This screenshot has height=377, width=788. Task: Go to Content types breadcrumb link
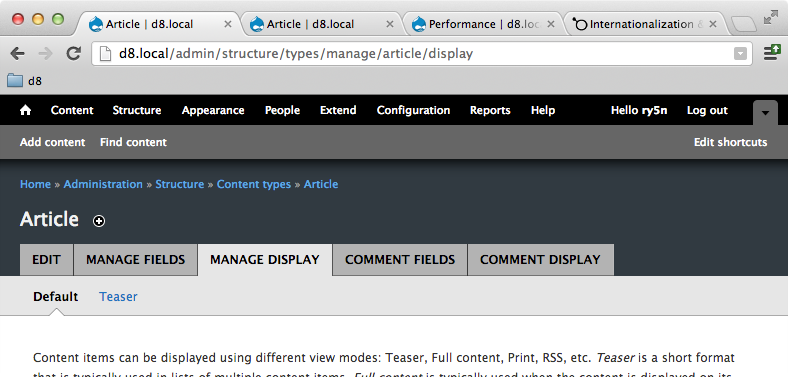(254, 184)
